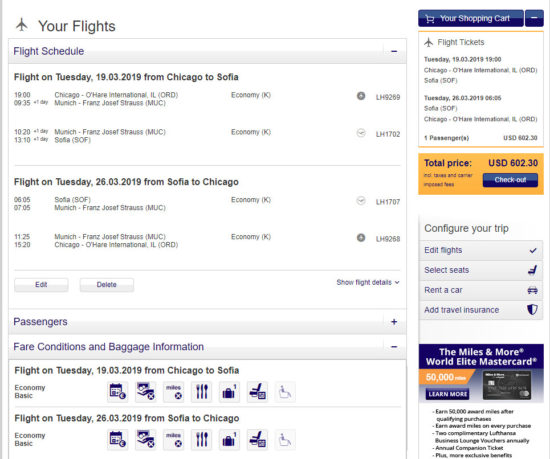Click the meals fork-and-knife icon in first fare row

point(202,392)
